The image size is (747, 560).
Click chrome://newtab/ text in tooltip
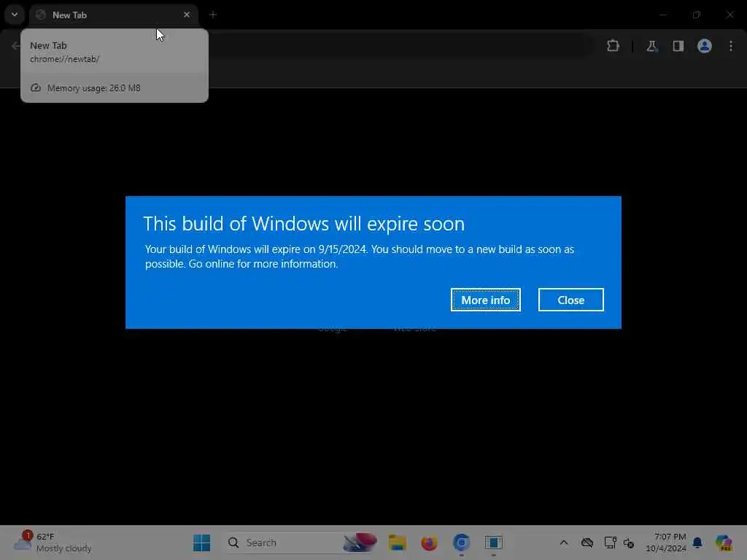[x=65, y=59]
